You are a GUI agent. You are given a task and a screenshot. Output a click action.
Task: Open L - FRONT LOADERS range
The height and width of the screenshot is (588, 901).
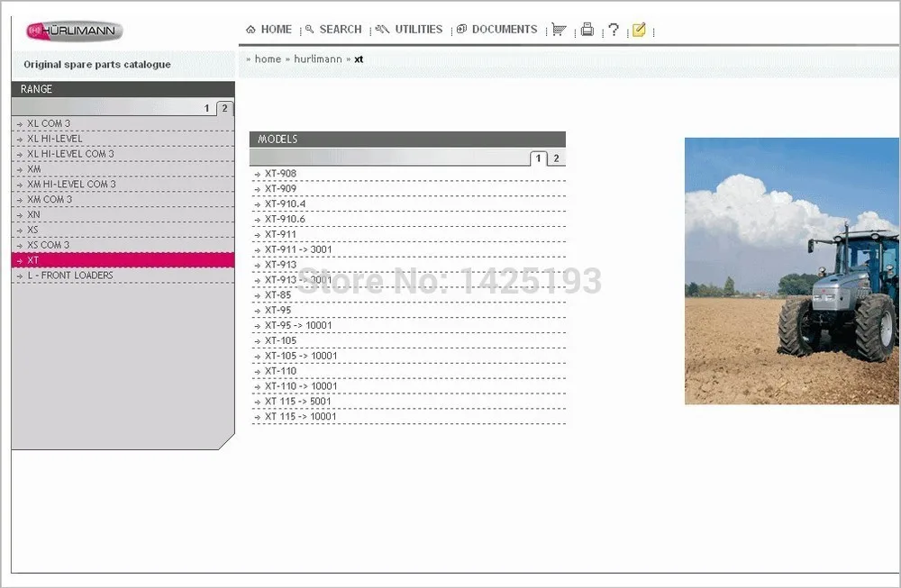pos(123,276)
